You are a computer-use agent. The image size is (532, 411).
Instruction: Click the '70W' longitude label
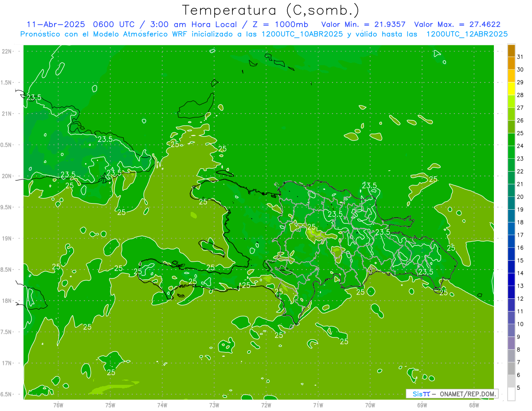[x=370, y=405]
